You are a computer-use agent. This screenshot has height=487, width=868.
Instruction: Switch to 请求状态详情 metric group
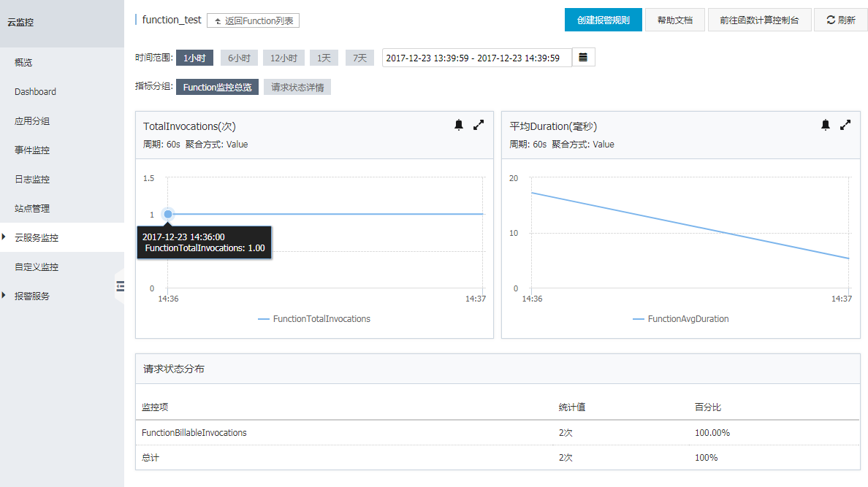[x=297, y=88]
